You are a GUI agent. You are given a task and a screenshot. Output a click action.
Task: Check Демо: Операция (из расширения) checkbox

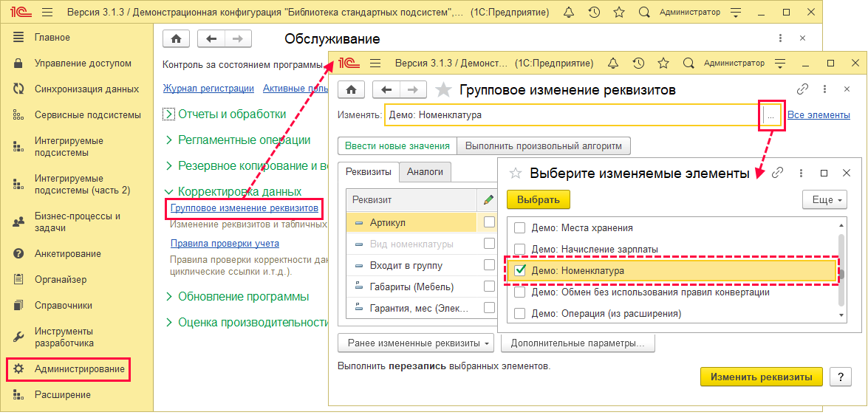coord(520,314)
